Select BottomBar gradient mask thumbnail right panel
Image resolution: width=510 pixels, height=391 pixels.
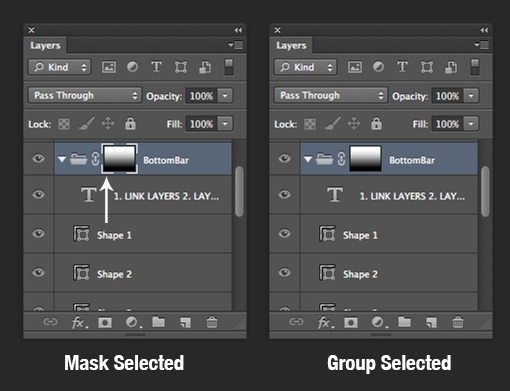[x=365, y=159]
